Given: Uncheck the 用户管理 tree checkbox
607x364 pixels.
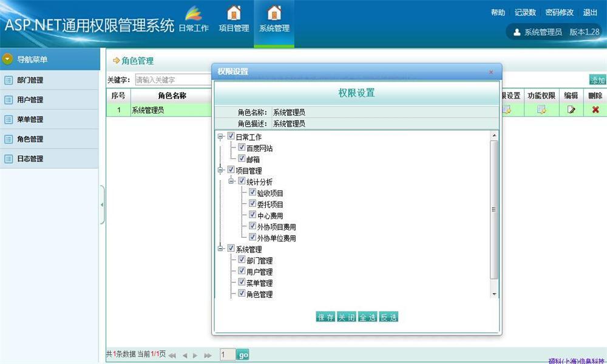Looking at the screenshot, I should point(242,271).
